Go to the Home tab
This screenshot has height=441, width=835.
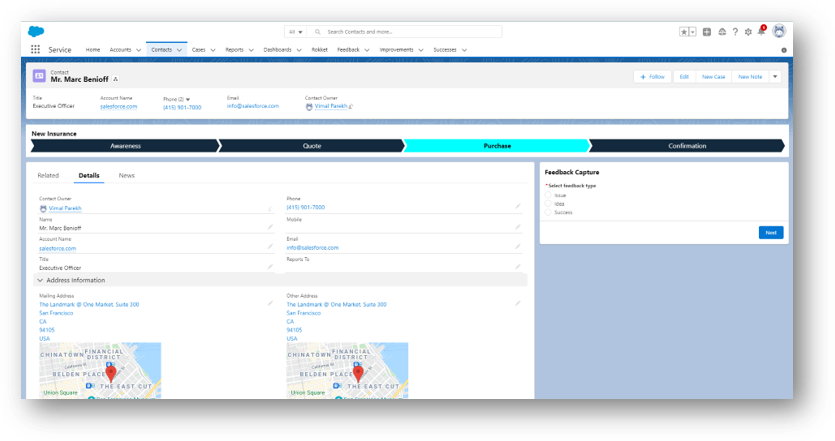(93, 50)
